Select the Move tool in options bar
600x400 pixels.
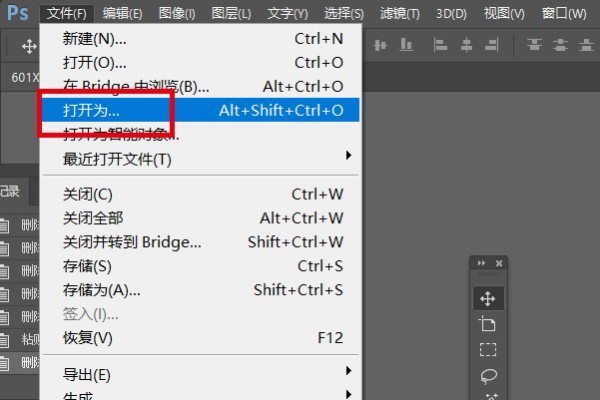tap(29, 47)
